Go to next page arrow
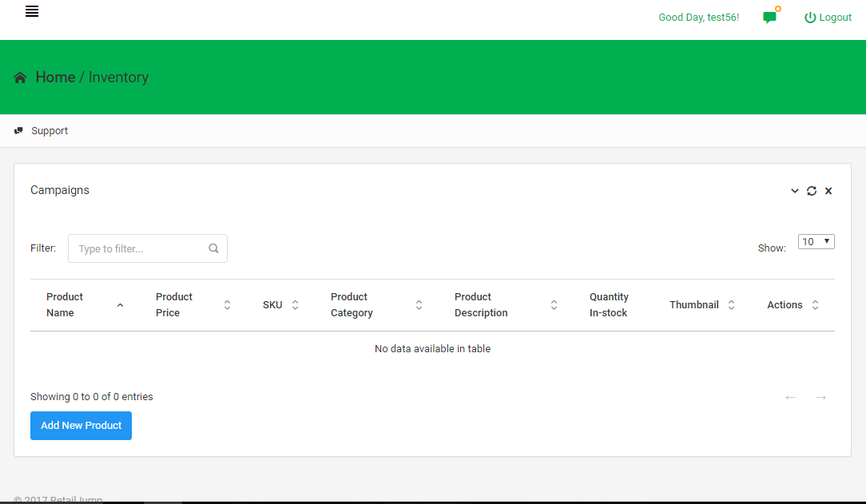 click(820, 398)
